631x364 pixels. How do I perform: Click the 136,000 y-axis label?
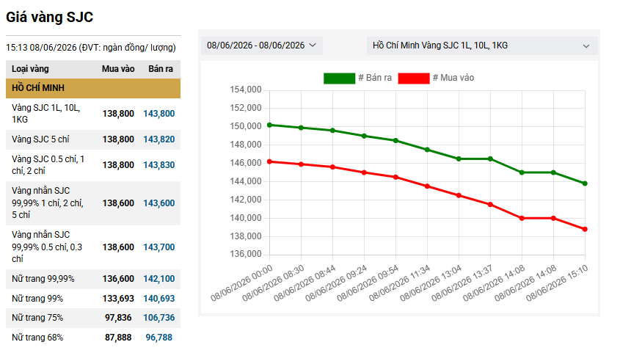(246, 254)
